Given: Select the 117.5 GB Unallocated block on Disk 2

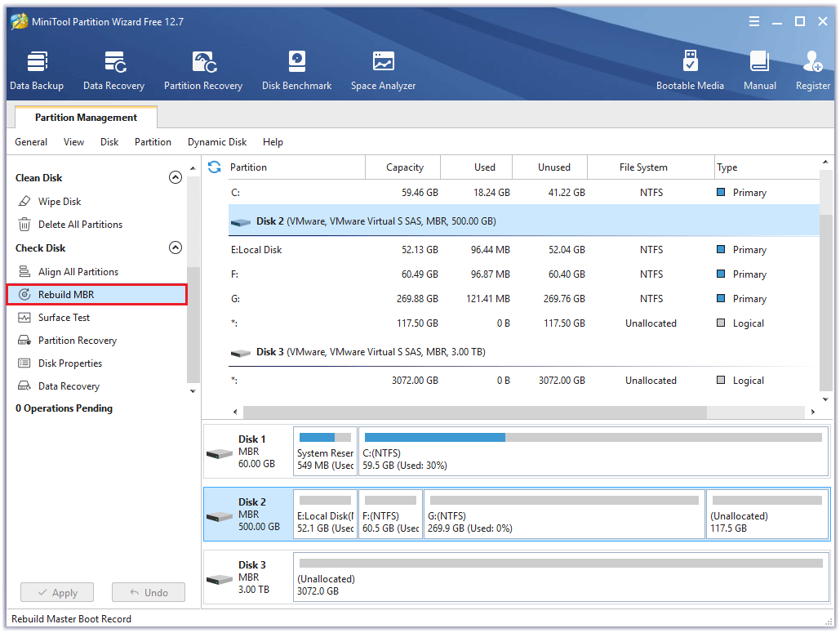Looking at the screenshot, I should (x=767, y=515).
